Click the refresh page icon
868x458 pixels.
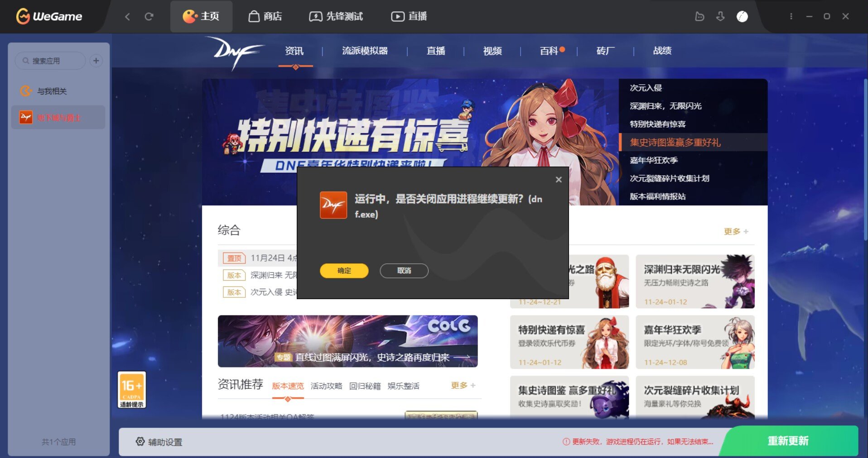(149, 17)
